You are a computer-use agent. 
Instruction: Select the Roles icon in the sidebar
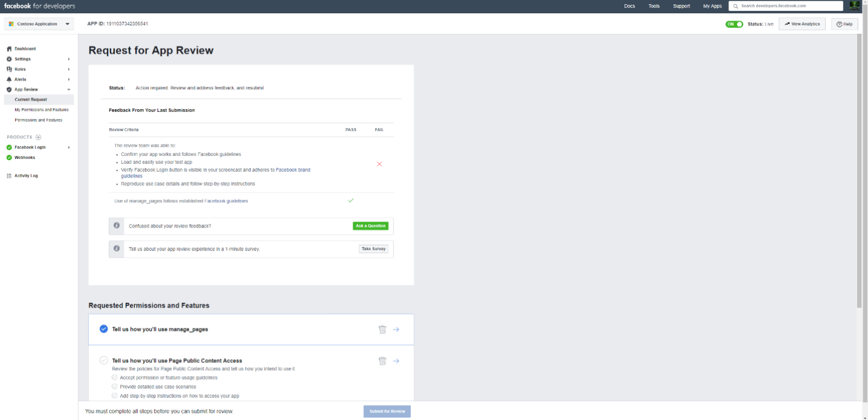pyautogui.click(x=10, y=69)
